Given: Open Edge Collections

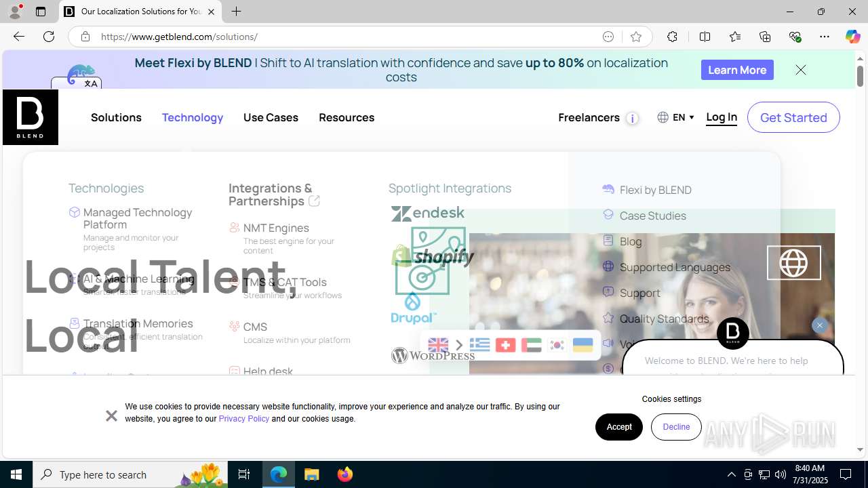Looking at the screenshot, I should click(x=765, y=37).
